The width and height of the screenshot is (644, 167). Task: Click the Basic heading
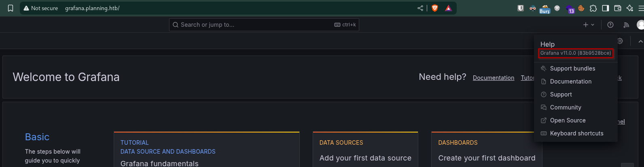37,137
